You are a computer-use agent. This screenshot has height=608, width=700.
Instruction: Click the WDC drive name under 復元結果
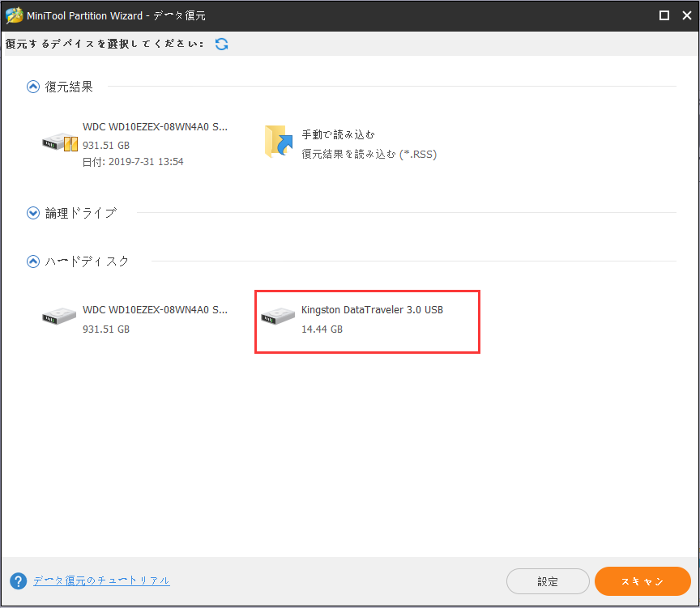coord(155,126)
